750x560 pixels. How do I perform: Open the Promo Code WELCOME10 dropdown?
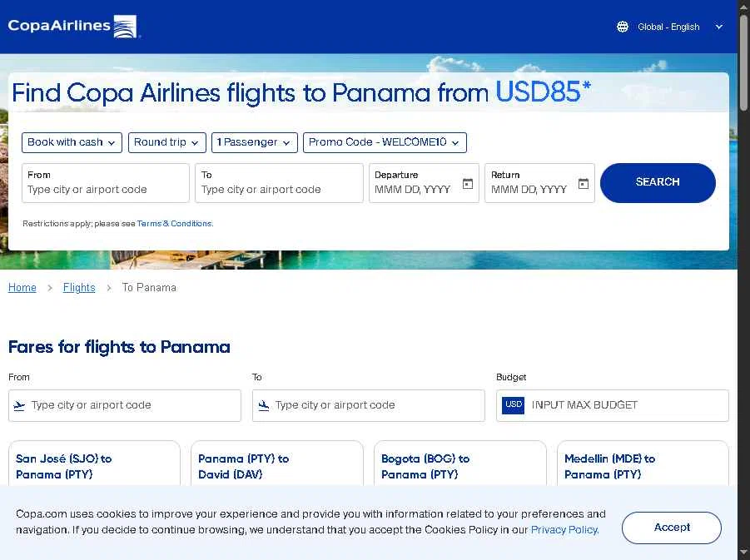click(385, 142)
